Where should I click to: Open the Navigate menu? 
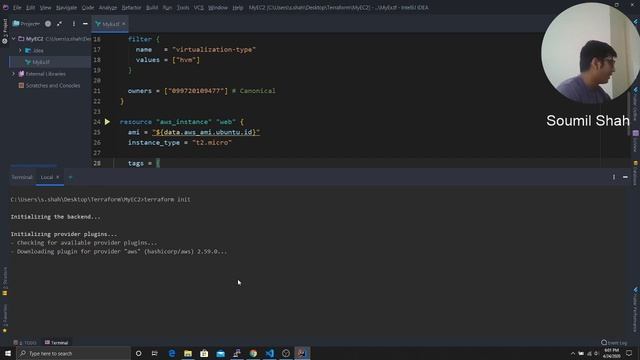pyautogui.click(x=66, y=7)
